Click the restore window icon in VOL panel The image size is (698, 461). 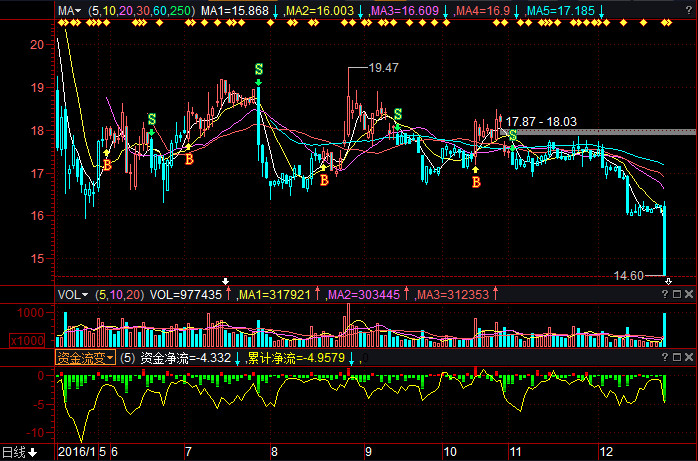pos(677,295)
